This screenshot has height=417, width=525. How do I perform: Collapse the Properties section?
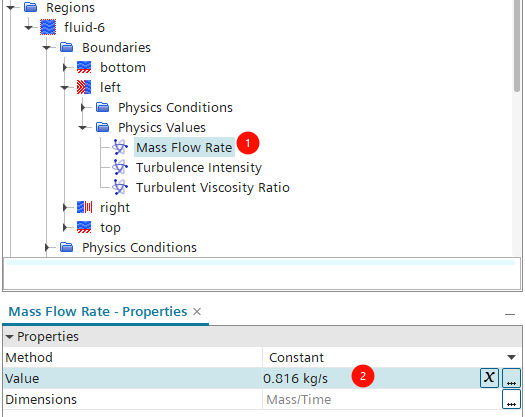(x=9, y=337)
